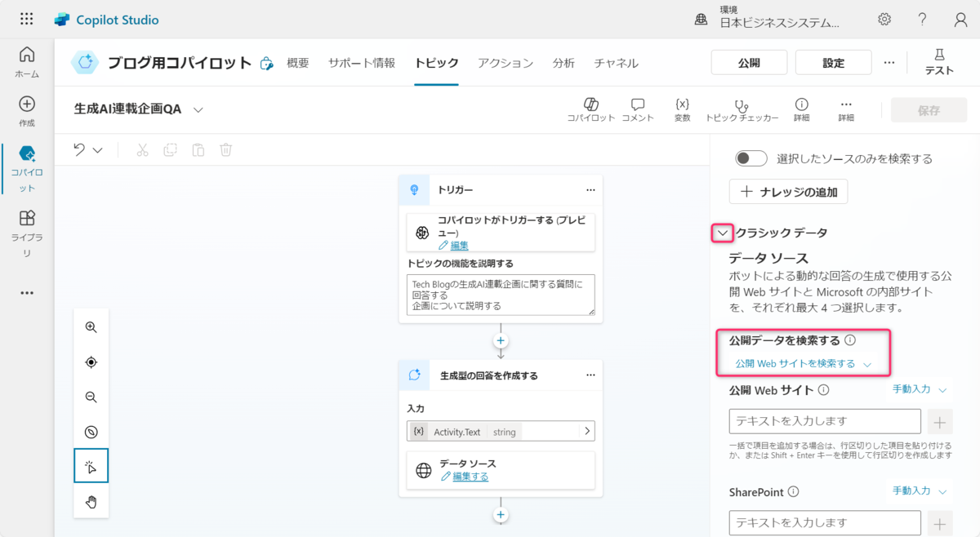Image resolution: width=980 pixels, height=537 pixels.
Task: Open the undo history dropdown arrow
Action: [98, 150]
